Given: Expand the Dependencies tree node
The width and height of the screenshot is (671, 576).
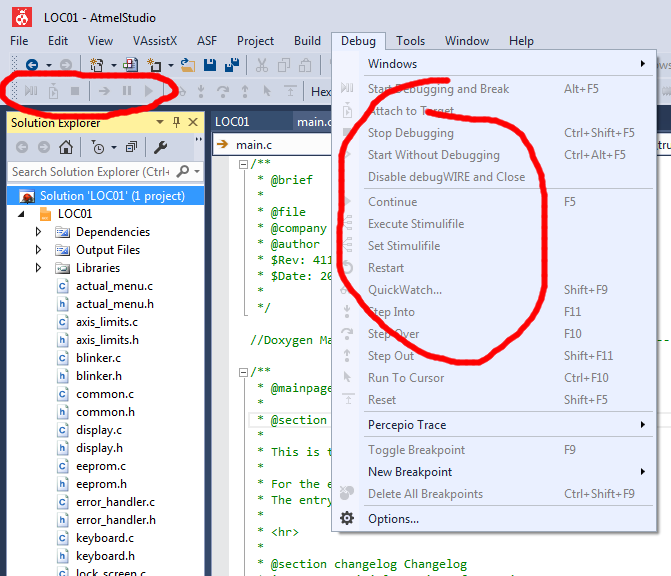Looking at the screenshot, I should point(38,232).
